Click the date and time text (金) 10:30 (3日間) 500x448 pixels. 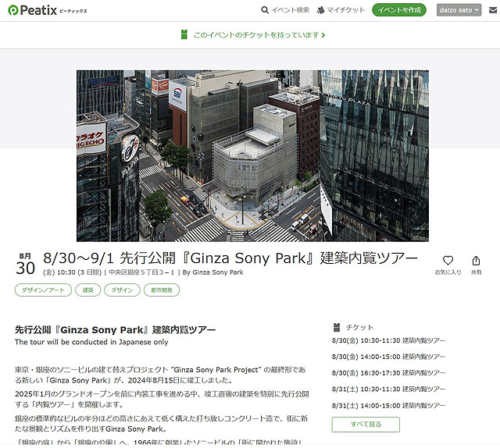73,272
